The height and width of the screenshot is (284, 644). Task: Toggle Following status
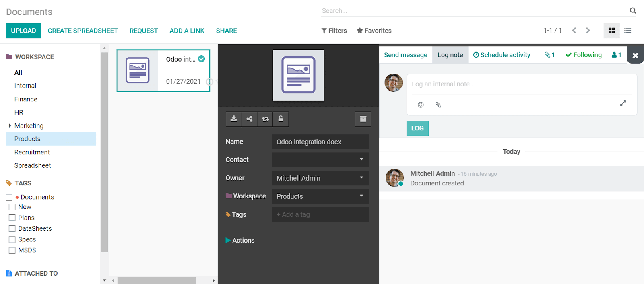click(584, 55)
